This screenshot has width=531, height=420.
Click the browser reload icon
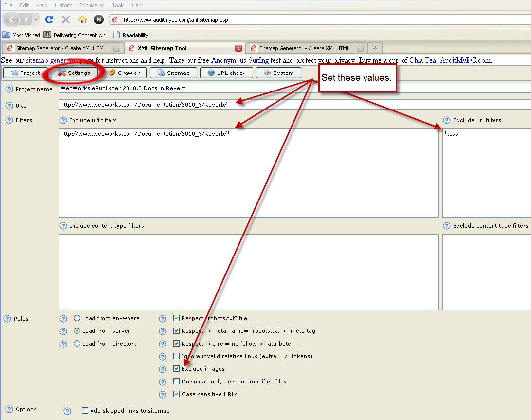point(49,20)
